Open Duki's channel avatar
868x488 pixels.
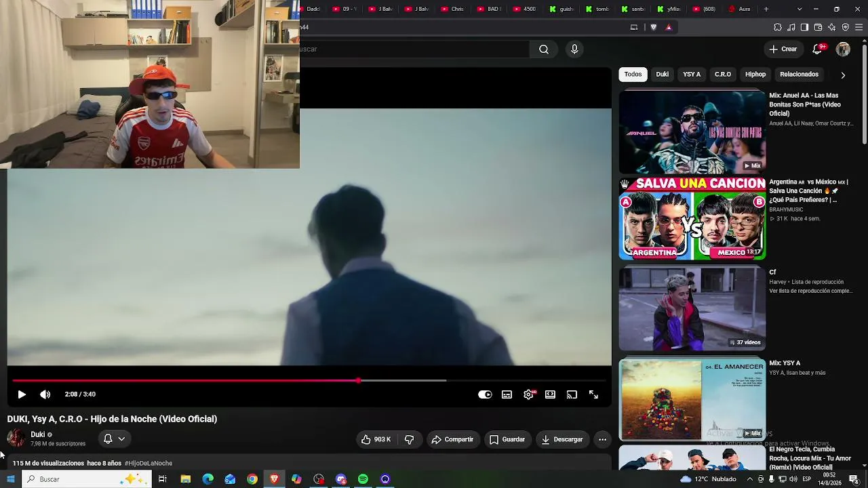coord(16,439)
